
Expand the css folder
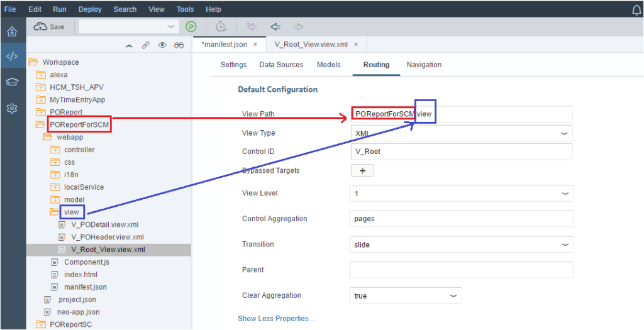coord(55,162)
